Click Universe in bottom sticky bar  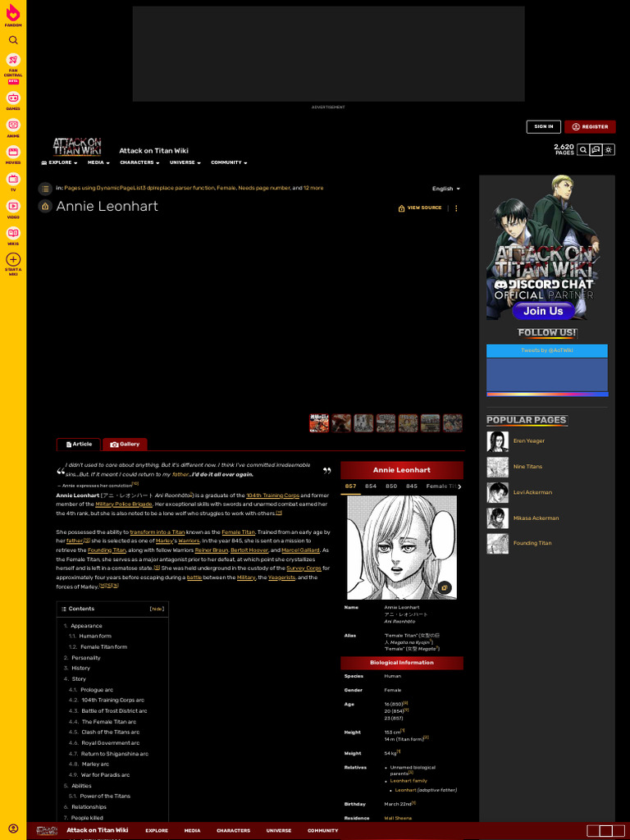(x=279, y=831)
